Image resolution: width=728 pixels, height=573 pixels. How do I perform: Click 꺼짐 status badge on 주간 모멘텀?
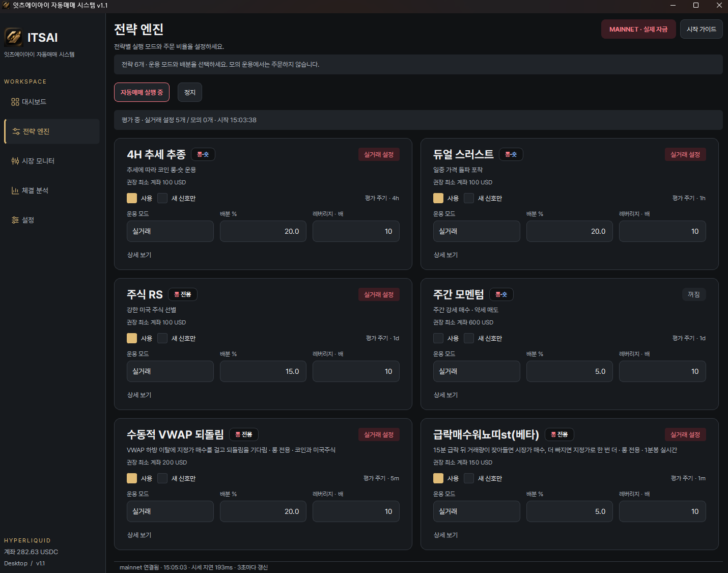coord(693,294)
